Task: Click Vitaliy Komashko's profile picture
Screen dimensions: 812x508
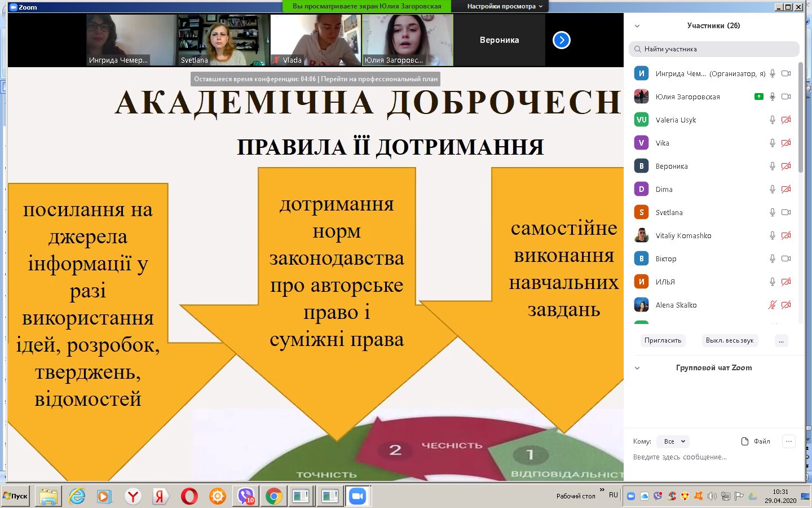Action: (x=641, y=235)
